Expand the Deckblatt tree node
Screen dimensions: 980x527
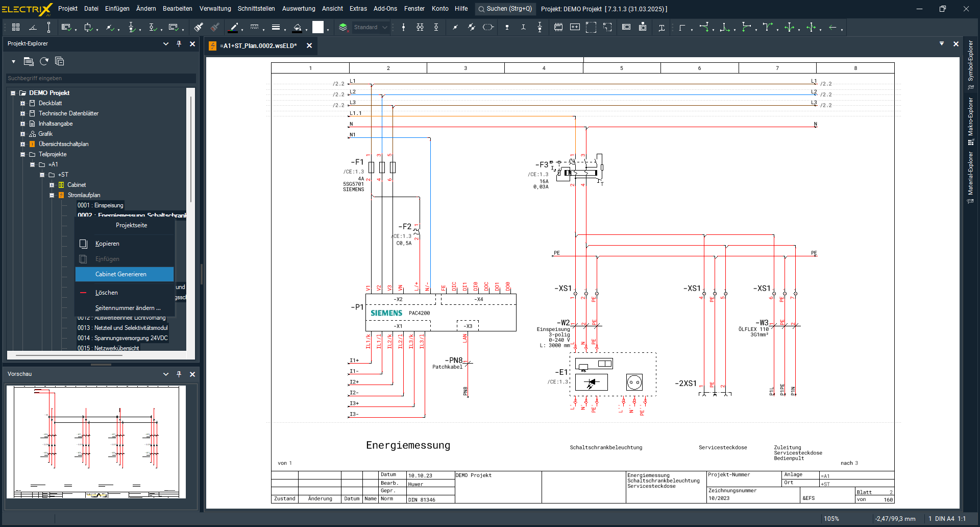click(22, 103)
